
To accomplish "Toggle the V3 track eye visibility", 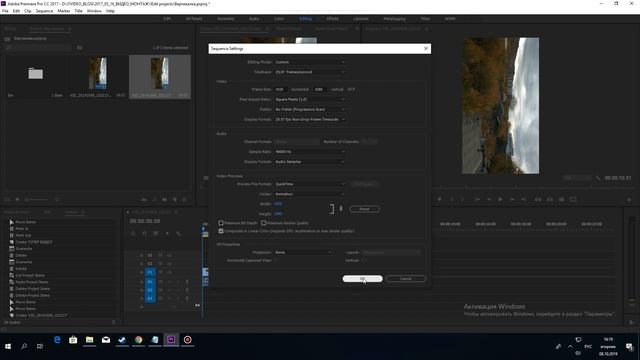I will click(169, 255).
